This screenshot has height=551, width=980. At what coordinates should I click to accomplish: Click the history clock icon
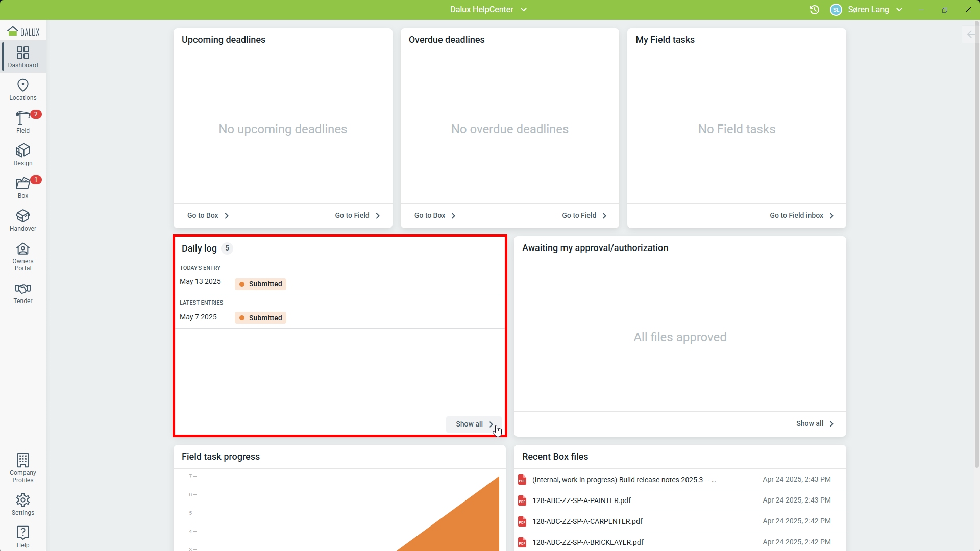coord(815,10)
